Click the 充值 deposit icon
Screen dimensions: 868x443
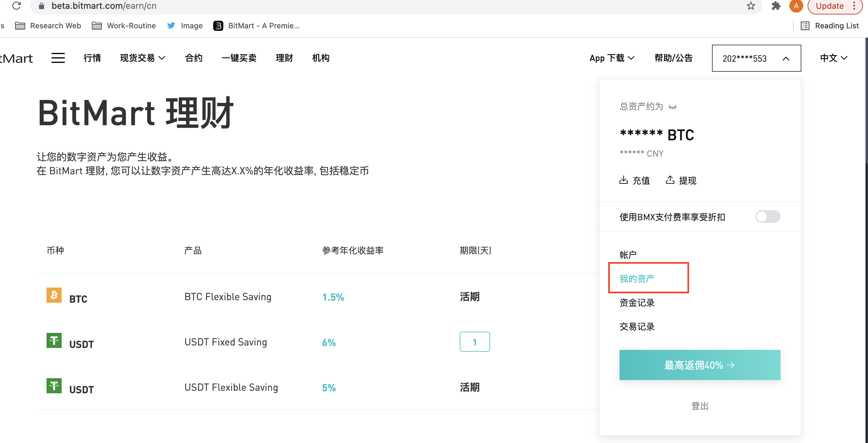624,180
